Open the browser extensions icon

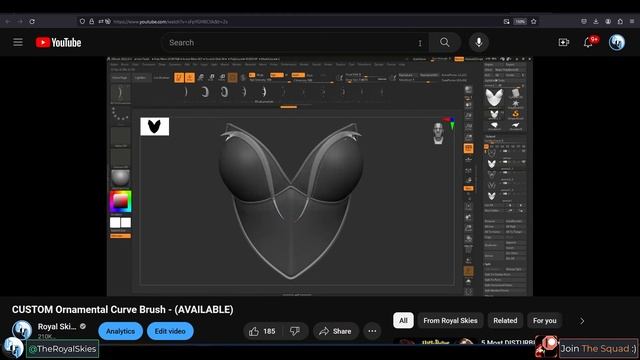620,21
